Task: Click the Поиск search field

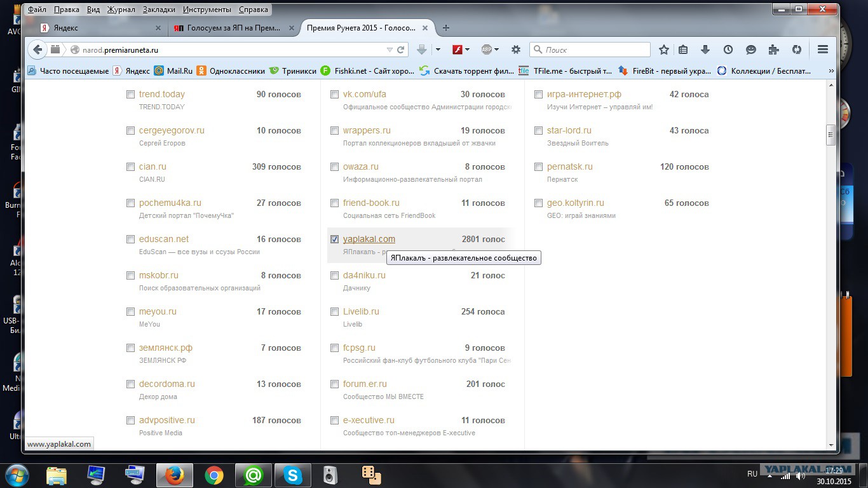Action: pyautogui.click(x=590, y=50)
